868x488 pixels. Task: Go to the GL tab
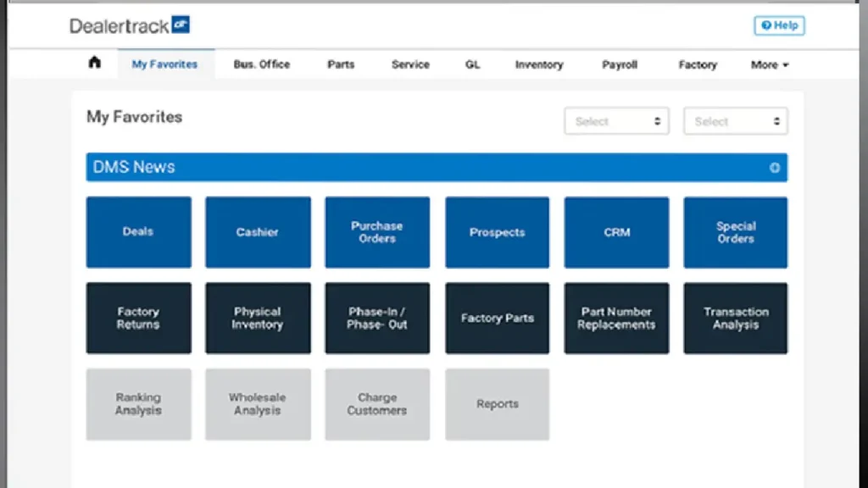pyautogui.click(x=472, y=64)
